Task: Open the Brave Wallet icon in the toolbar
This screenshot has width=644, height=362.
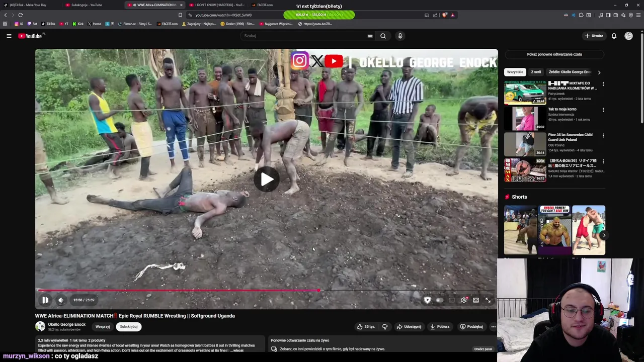Action: point(616,15)
